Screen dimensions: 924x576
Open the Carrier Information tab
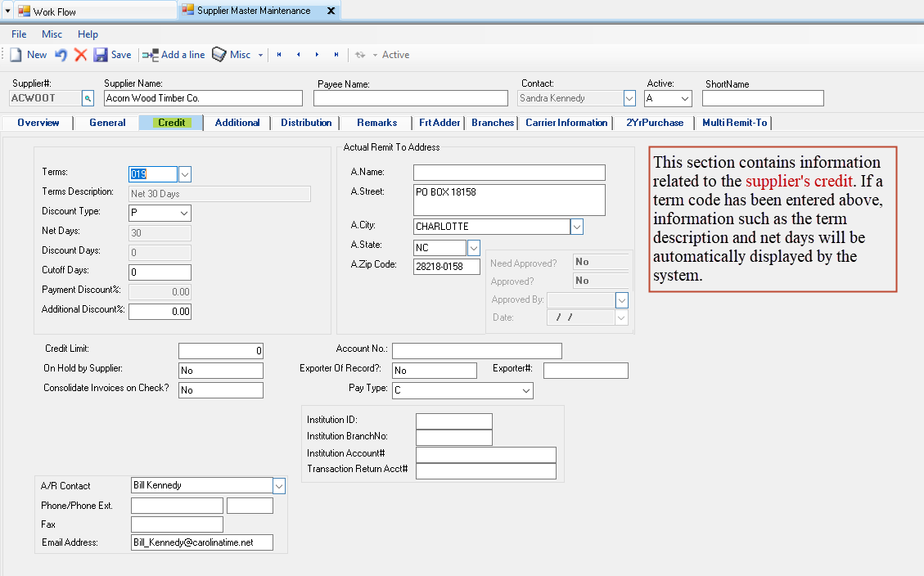[x=566, y=123]
